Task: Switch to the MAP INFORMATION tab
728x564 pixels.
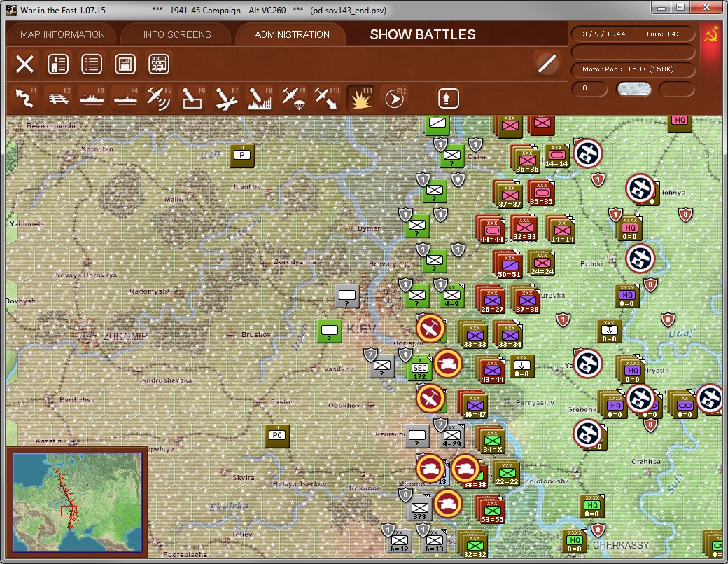Action: [62, 34]
